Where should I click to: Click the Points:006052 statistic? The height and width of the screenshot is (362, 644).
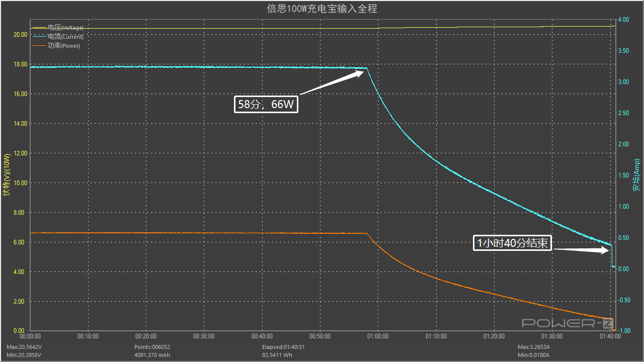tap(152, 347)
